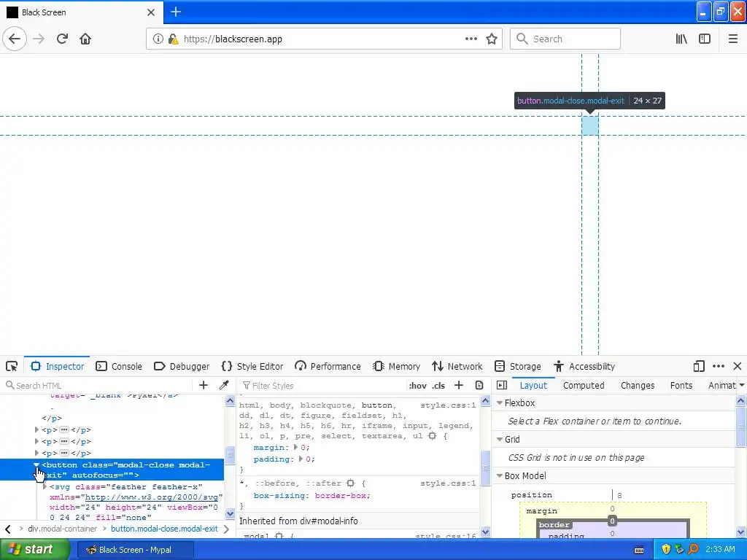
Task: Click the Forward navigation arrow
Action: [39, 39]
